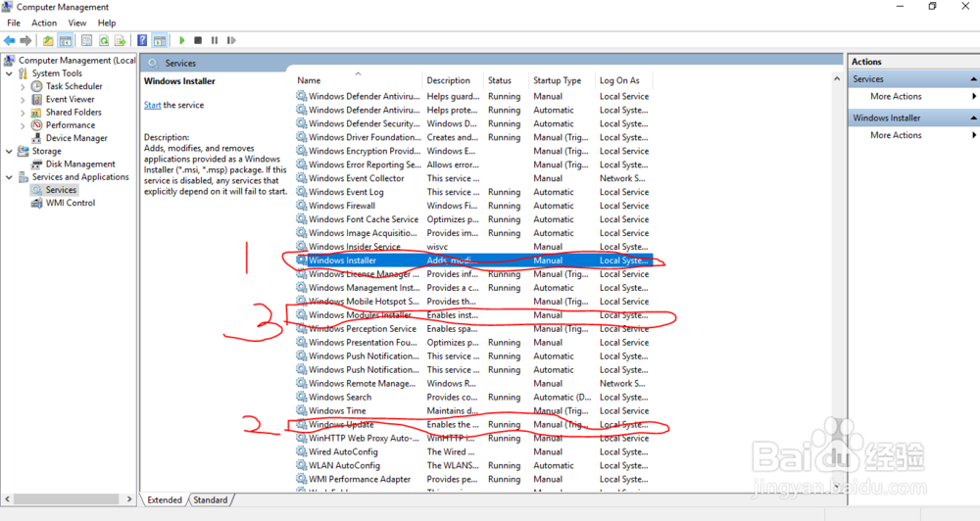Image resolution: width=980 pixels, height=521 pixels.
Task: Click the blue Help question-mark icon
Action: (142, 40)
